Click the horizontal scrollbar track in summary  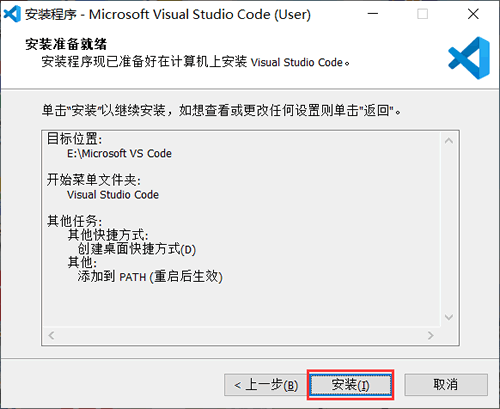pos(241,335)
